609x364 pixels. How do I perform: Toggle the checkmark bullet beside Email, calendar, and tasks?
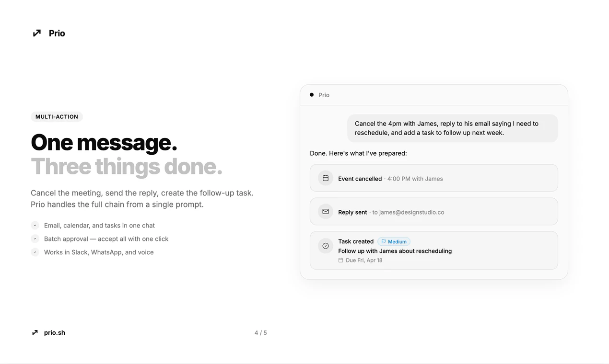(x=35, y=225)
